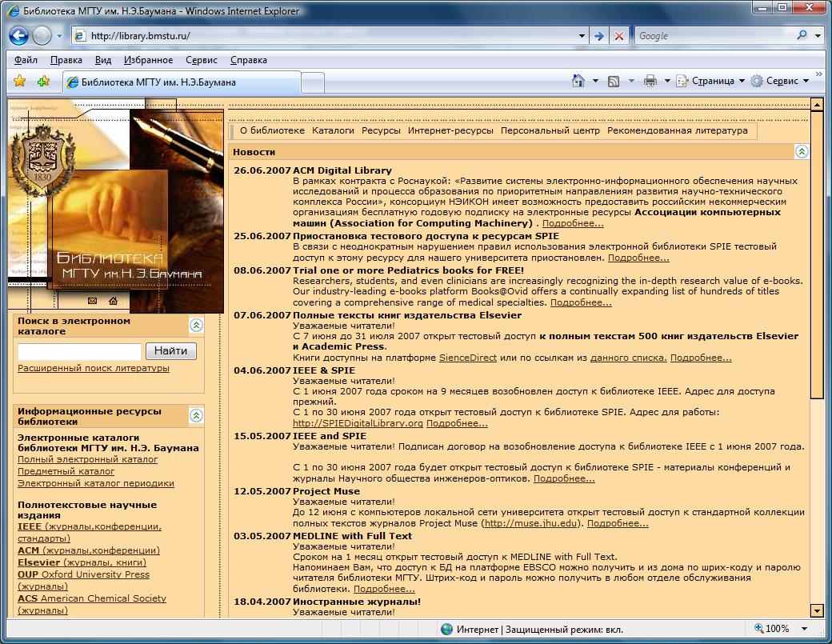
Task: Click Рекомендованная литература in site navigation
Action: coord(677,130)
